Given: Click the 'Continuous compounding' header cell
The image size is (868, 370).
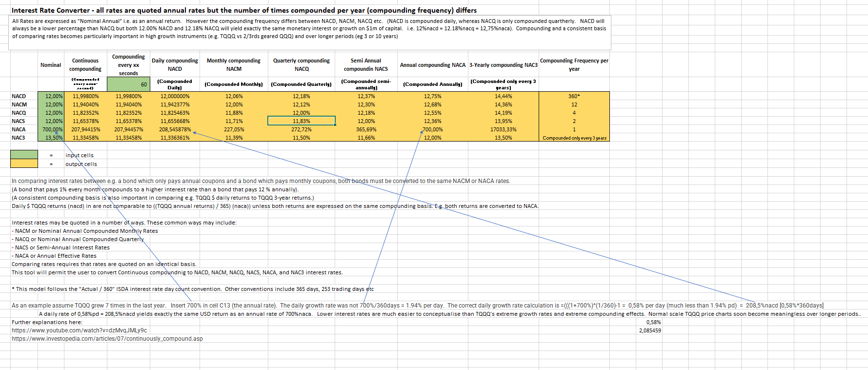Looking at the screenshot, I should click(85, 65).
